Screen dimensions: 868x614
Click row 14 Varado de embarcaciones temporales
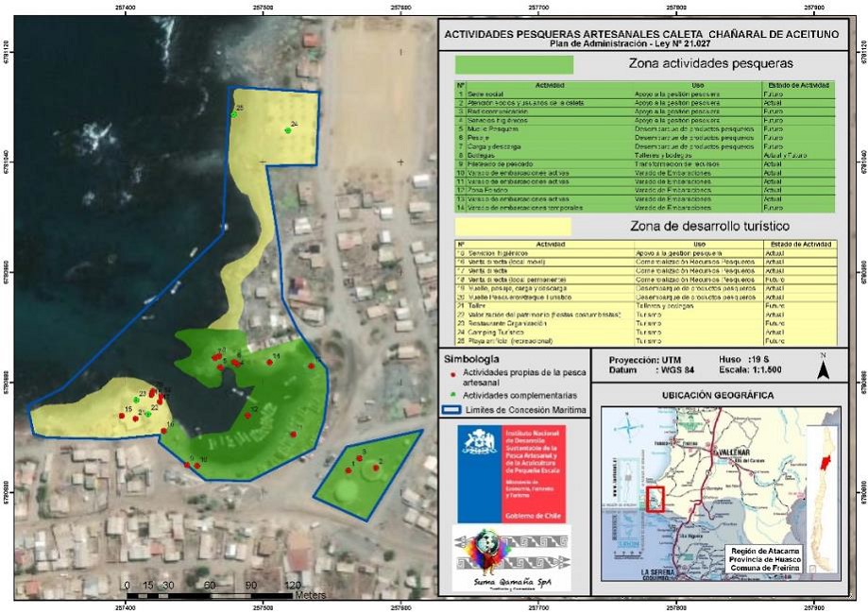(x=645, y=208)
